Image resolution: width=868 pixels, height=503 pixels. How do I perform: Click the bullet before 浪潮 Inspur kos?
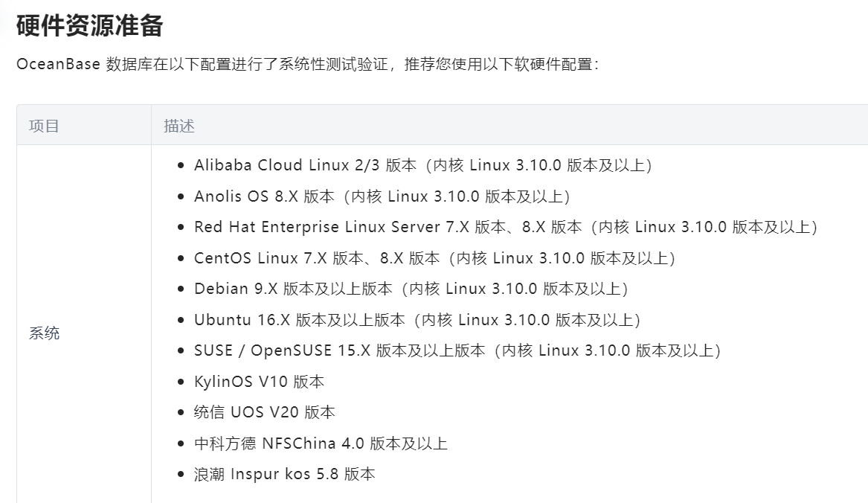click(181, 474)
